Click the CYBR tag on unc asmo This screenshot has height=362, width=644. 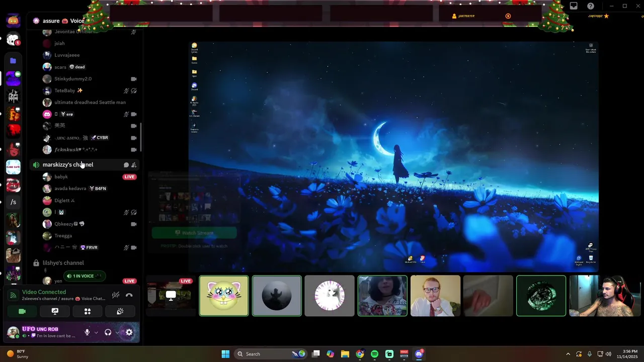point(100,138)
